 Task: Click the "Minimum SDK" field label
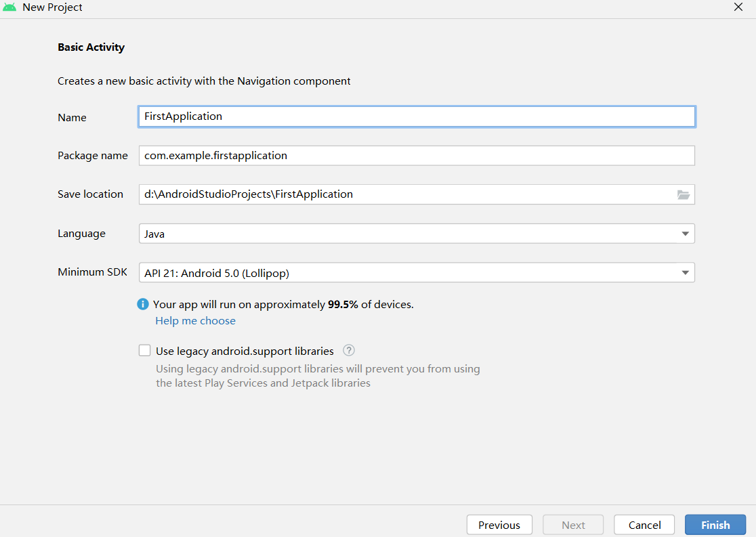pos(92,272)
